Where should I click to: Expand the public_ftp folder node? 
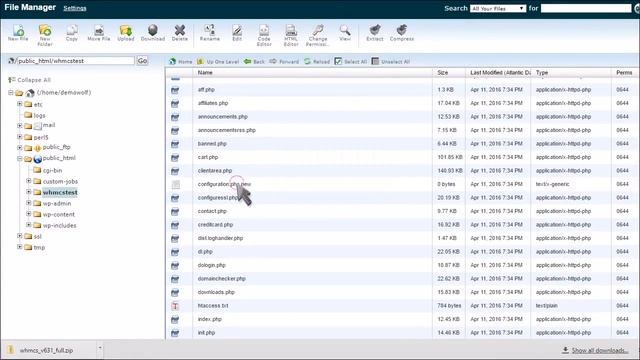point(20,147)
